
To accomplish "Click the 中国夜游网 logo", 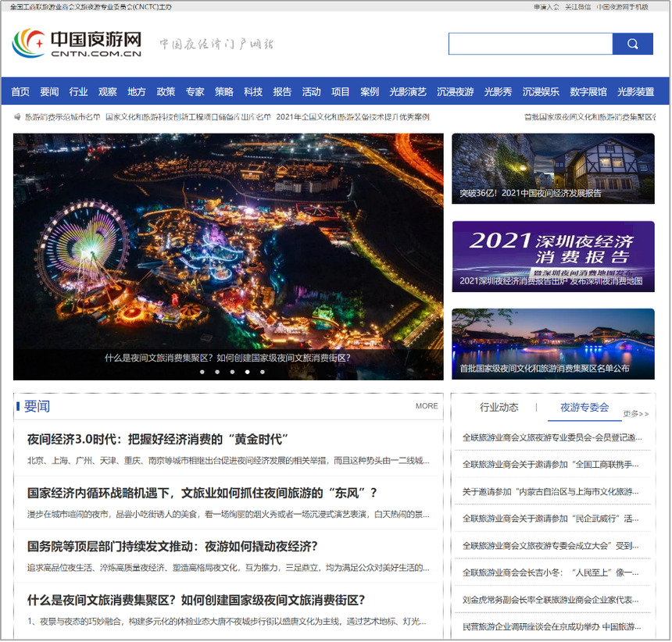I will (77, 44).
